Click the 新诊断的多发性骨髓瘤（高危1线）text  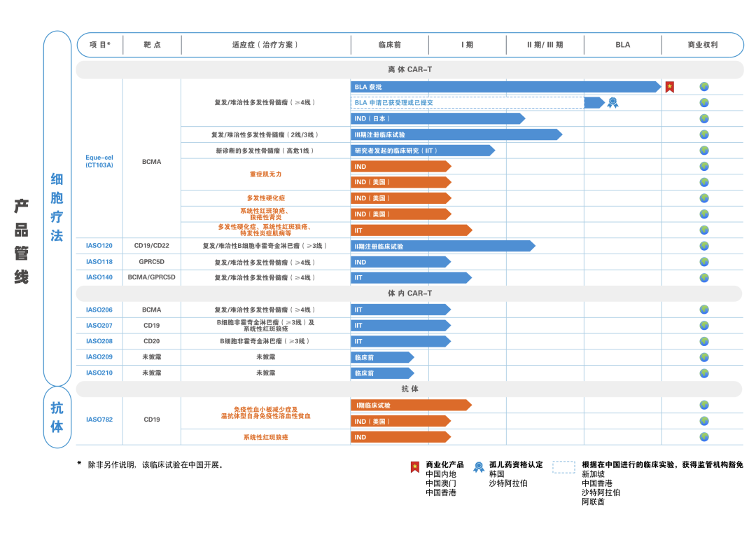pyautogui.click(x=266, y=151)
